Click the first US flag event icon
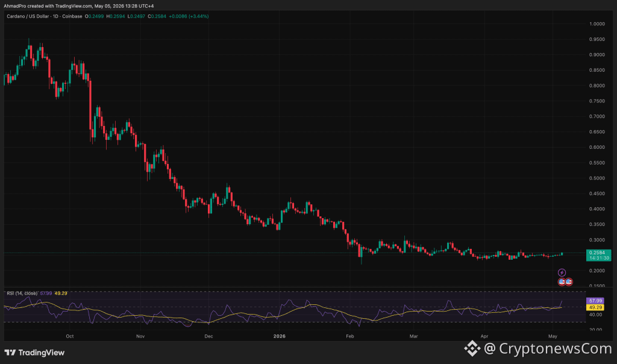 pos(562,282)
